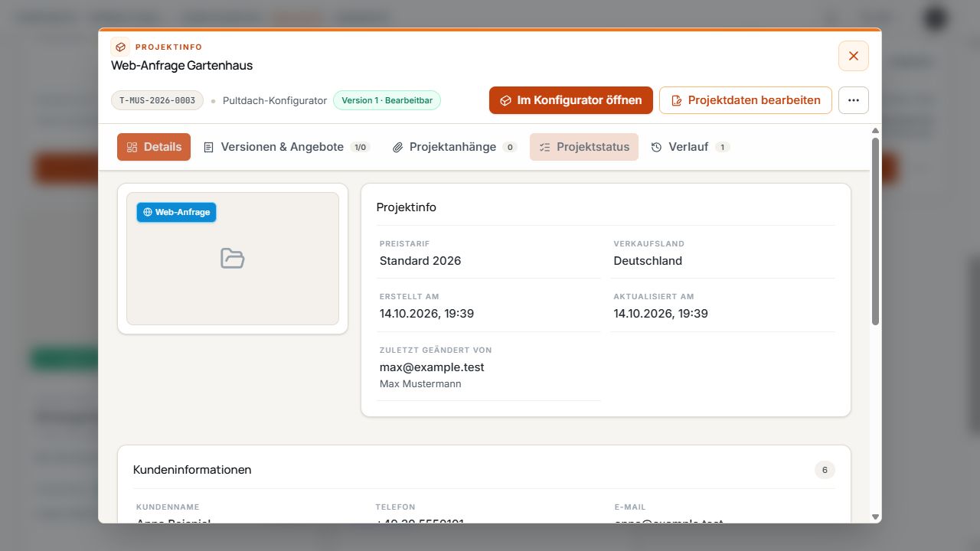Click the cube icon in Konfigurator button
980x551 pixels.
505,100
